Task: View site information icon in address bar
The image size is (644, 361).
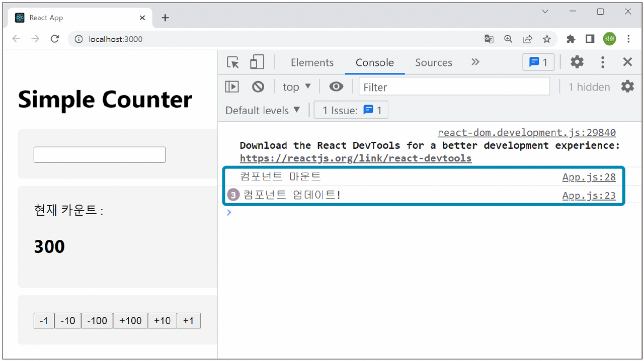Action: click(78, 39)
